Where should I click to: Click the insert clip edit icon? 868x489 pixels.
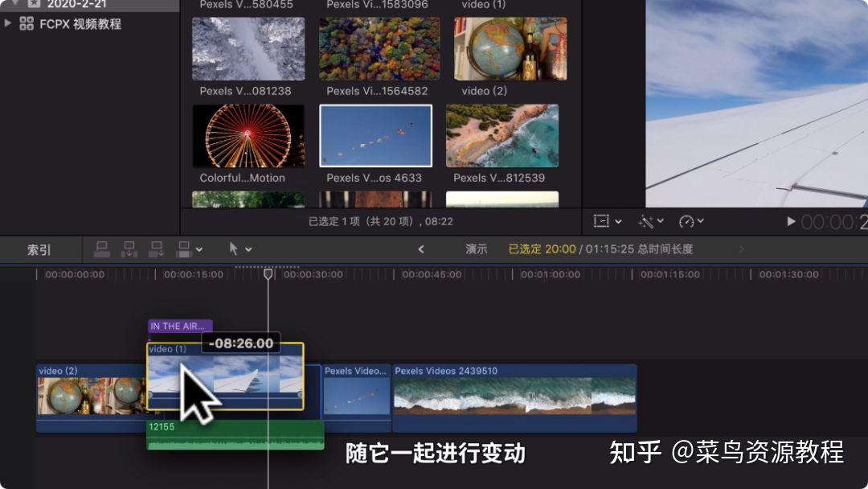129,250
